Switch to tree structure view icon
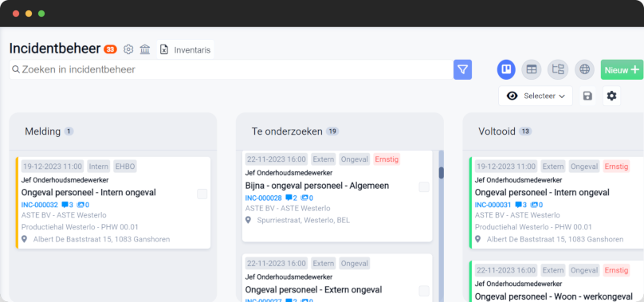Image resolution: width=644 pixels, height=302 pixels. click(558, 70)
